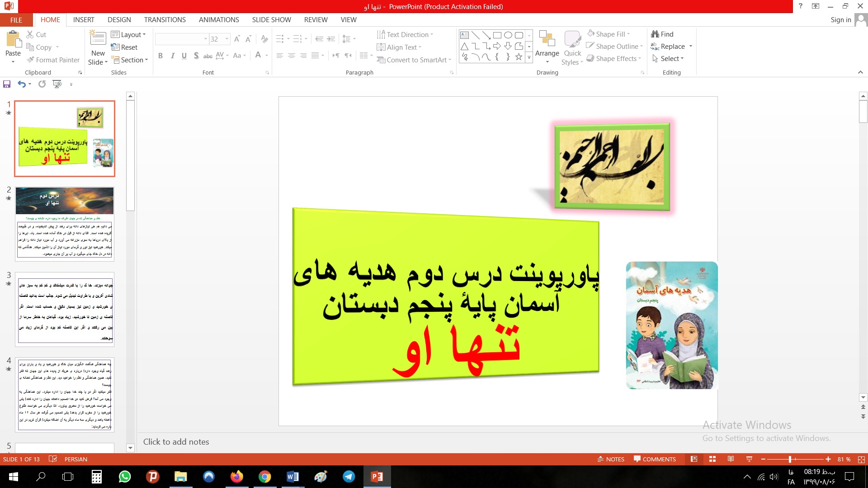This screenshot has width=868, height=488.
Task: Open the TRANSITIONS ribbon tab
Action: tap(165, 20)
